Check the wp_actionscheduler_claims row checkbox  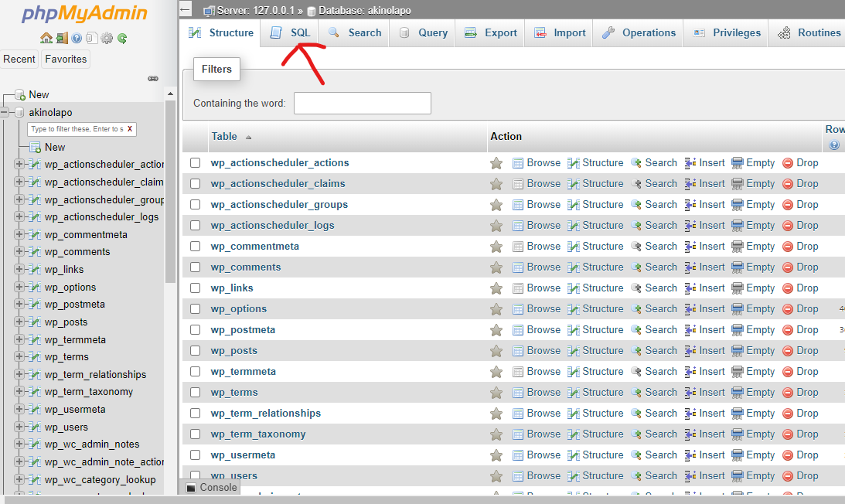pyautogui.click(x=195, y=184)
